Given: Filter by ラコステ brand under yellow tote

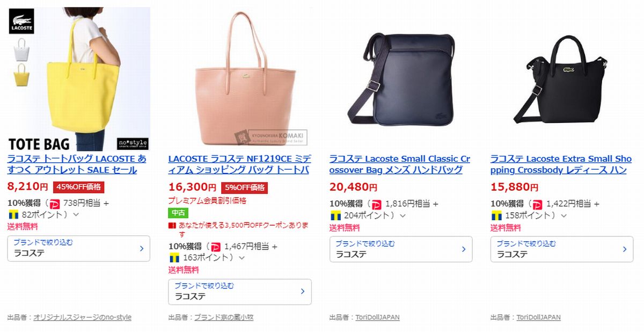Looking at the screenshot, I should tap(79, 249).
